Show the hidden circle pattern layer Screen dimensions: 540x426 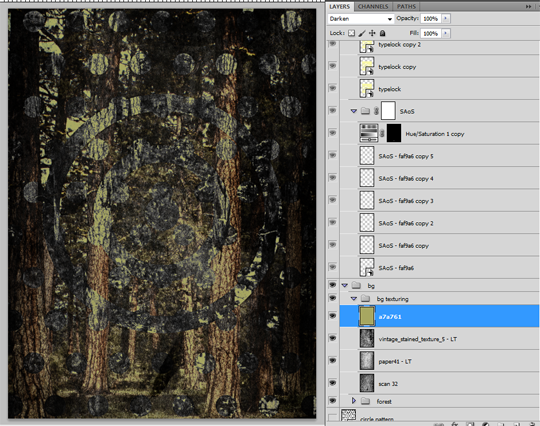(332, 417)
